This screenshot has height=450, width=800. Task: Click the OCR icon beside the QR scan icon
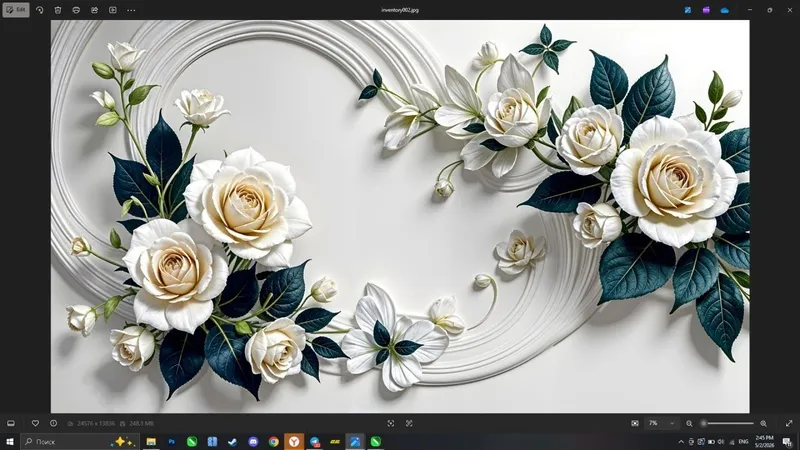(409, 423)
